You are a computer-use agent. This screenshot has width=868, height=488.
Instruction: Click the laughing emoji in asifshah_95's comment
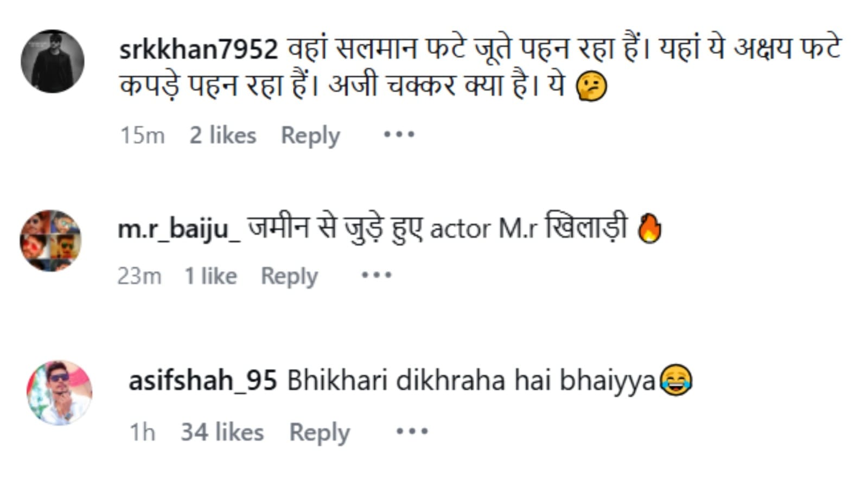coord(676,380)
